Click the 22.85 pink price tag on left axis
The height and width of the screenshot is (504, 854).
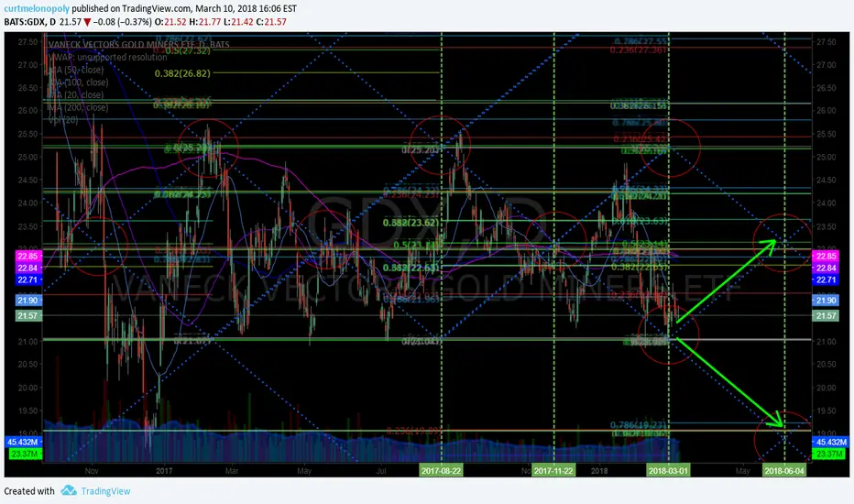pyautogui.click(x=27, y=256)
